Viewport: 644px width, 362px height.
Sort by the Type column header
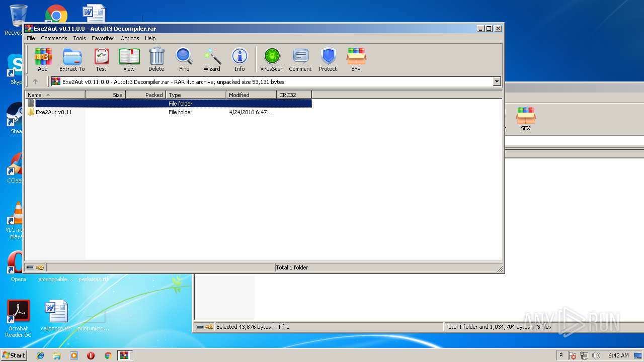(x=196, y=95)
